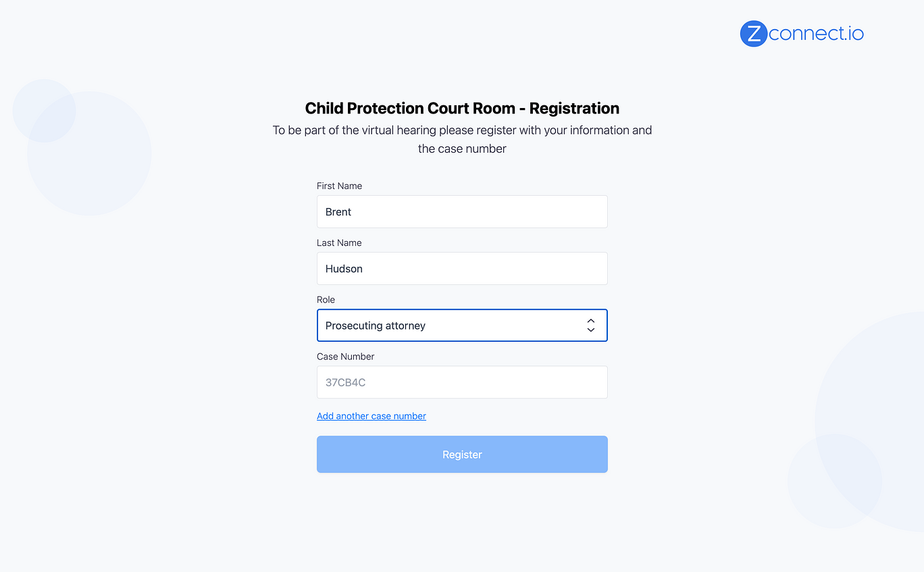Follow the Add another case number link

(x=371, y=416)
